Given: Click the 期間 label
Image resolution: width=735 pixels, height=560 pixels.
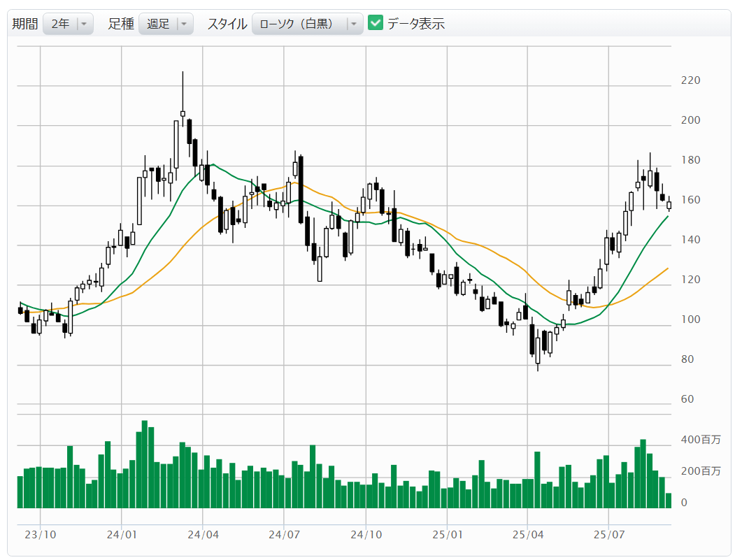Looking at the screenshot, I should 25,24.
